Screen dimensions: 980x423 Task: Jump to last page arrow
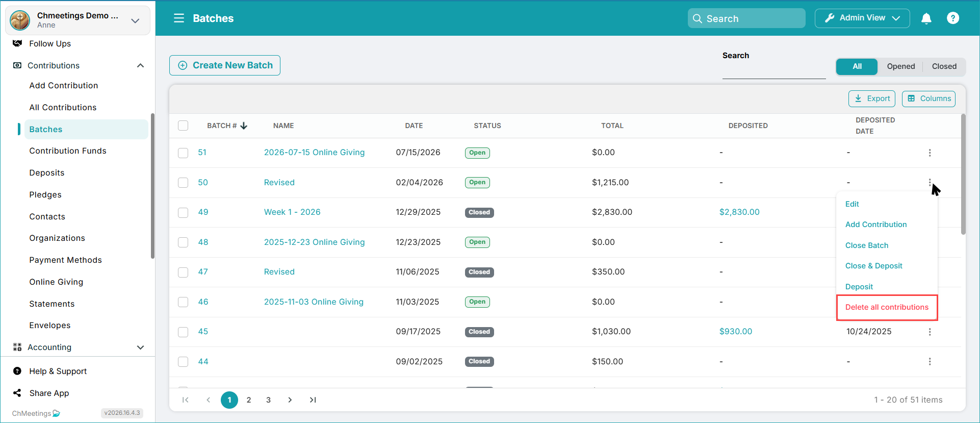coord(313,400)
